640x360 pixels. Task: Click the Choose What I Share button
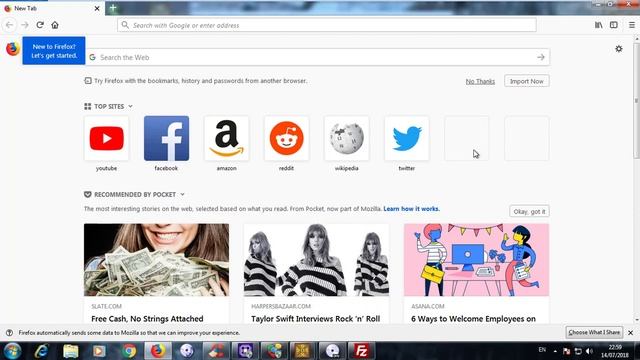tap(594, 332)
